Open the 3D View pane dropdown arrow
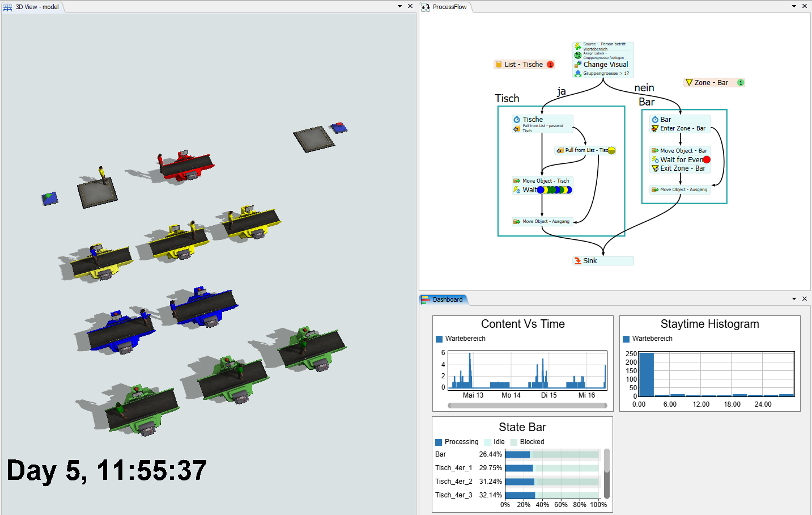Screen dimensions: 812x515 tap(399, 6)
